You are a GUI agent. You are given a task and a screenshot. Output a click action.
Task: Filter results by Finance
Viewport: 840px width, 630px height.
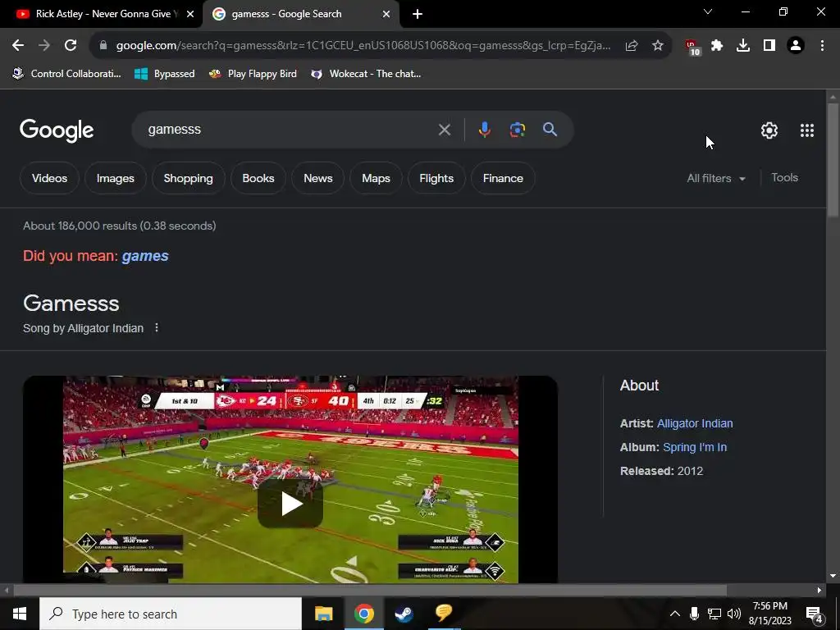tap(503, 178)
